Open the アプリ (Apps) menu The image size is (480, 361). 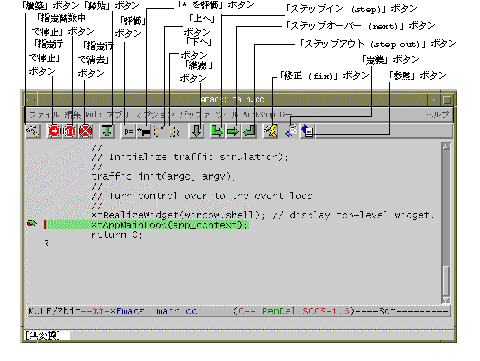(x=118, y=115)
